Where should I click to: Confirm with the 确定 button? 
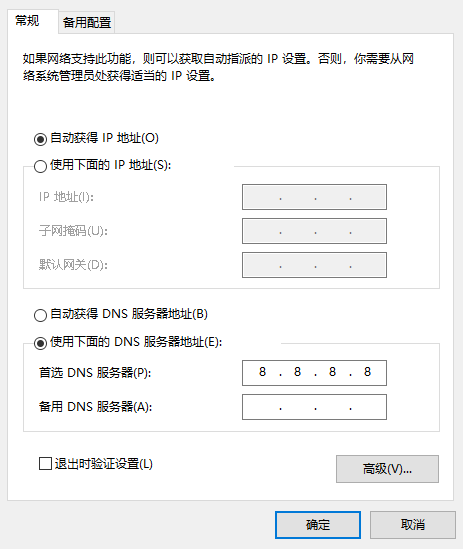pyautogui.click(x=318, y=525)
